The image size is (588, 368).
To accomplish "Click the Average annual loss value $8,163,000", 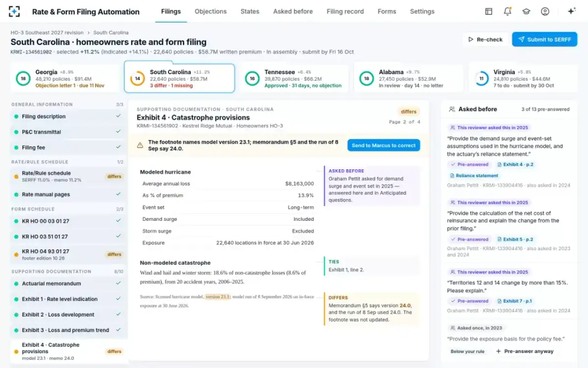I will pyautogui.click(x=299, y=184).
